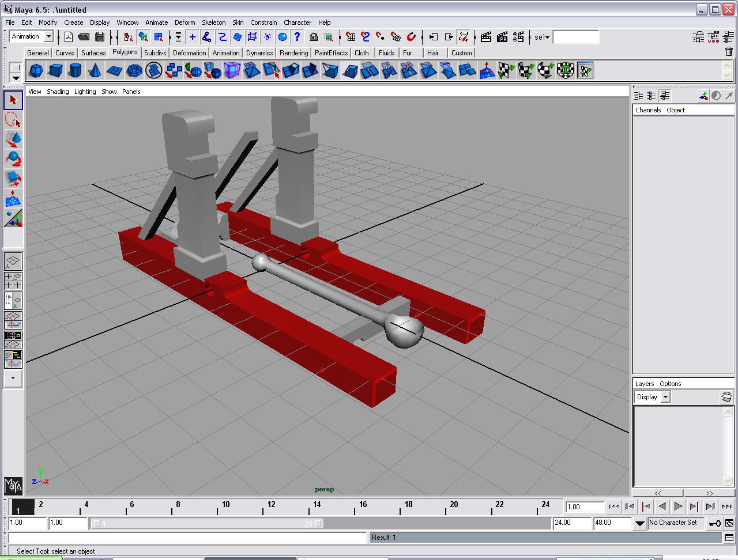The width and height of the screenshot is (738, 560).
Task: Open the Animation menu set dropdown
Action: click(48, 36)
